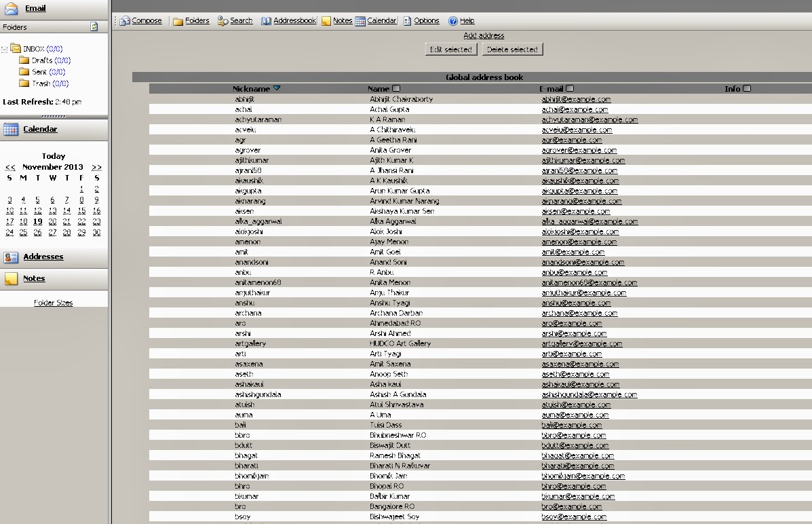The width and height of the screenshot is (812, 524).
Task: Toggle the Nickname sort order arrow
Action: [278, 88]
